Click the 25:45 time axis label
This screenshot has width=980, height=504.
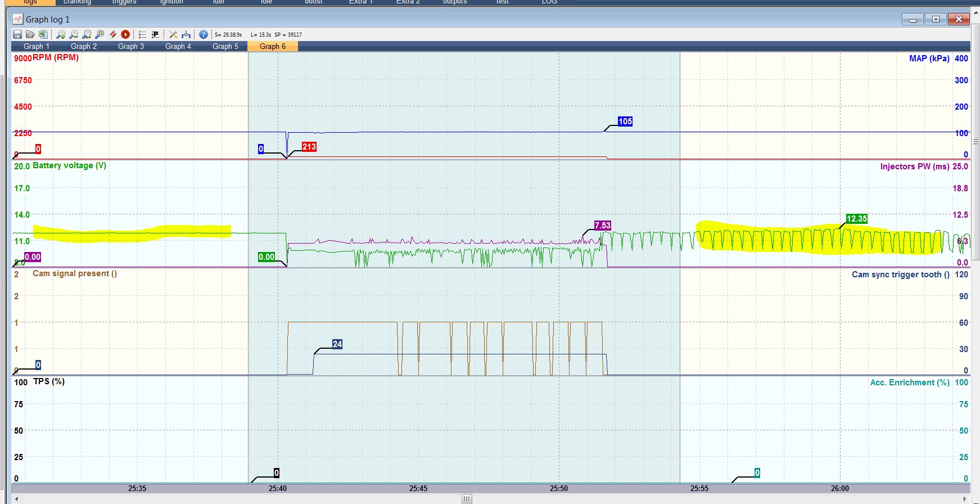click(x=418, y=488)
